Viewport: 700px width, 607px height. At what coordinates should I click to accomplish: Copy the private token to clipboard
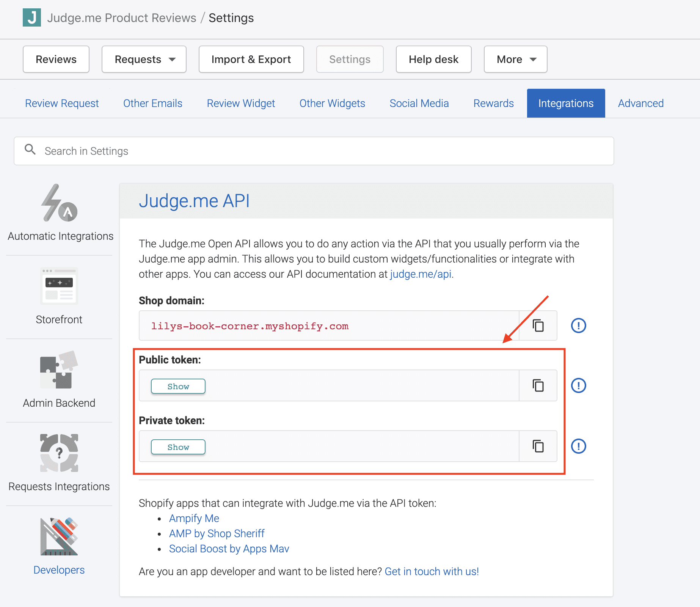pyautogui.click(x=538, y=446)
